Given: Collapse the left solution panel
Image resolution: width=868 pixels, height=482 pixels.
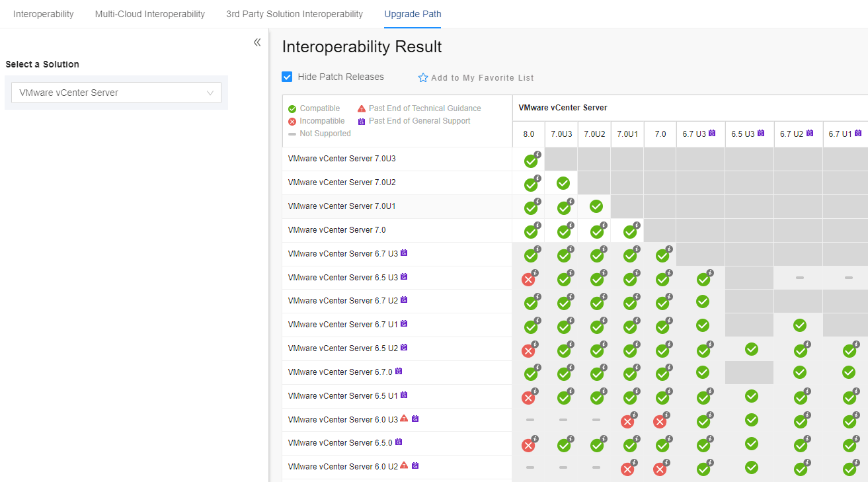Looking at the screenshot, I should tap(257, 42).
